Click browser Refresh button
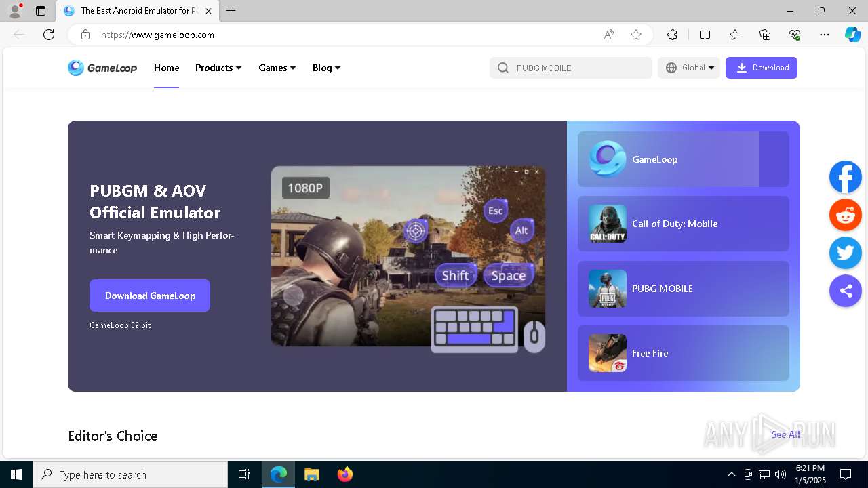The width and height of the screenshot is (868, 488). pos(49,35)
